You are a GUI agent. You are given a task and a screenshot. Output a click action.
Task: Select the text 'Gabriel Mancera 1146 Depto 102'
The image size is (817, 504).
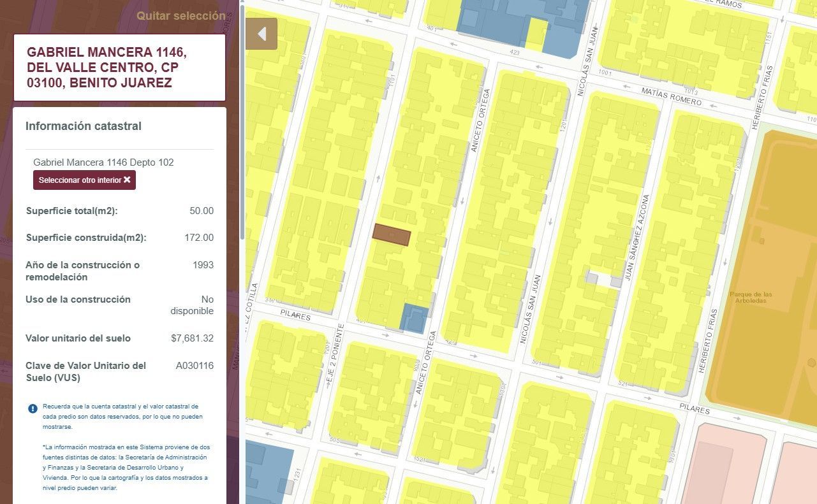103,162
